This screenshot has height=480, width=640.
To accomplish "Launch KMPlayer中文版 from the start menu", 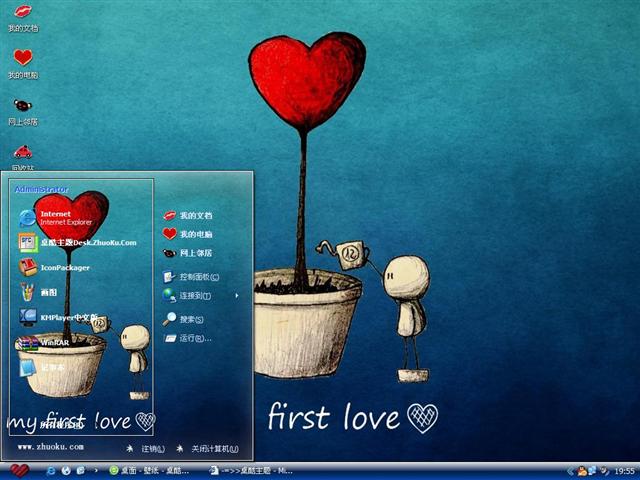I will [58, 317].
